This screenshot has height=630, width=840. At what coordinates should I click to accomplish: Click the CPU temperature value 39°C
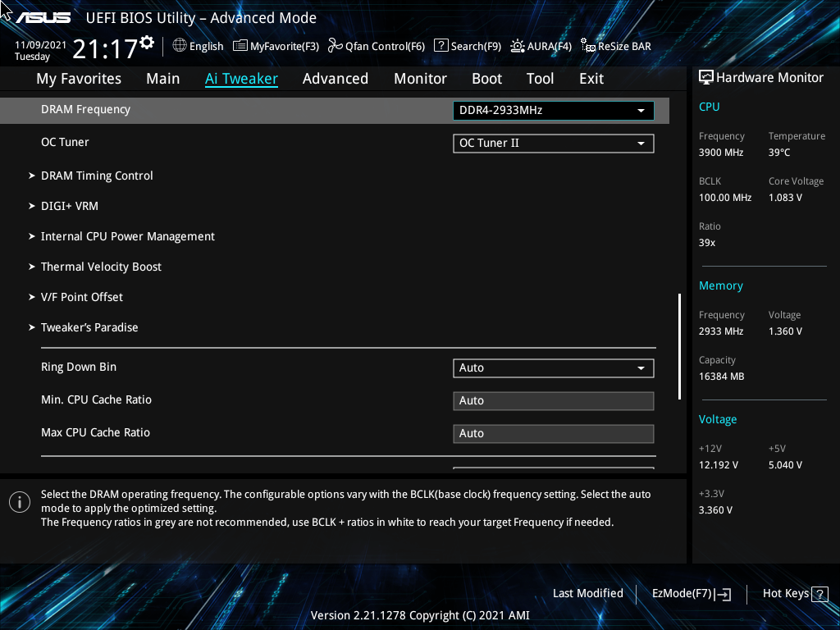(779, 153)
